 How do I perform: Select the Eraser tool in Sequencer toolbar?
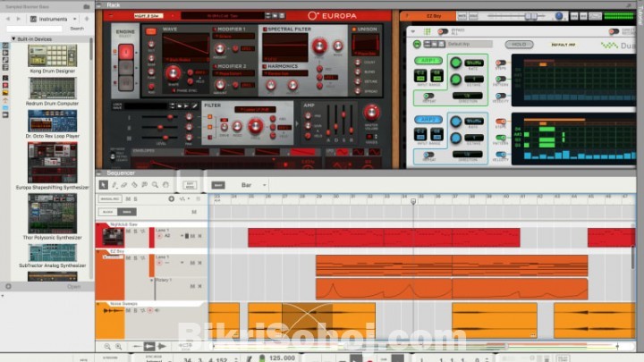[124, 185]
